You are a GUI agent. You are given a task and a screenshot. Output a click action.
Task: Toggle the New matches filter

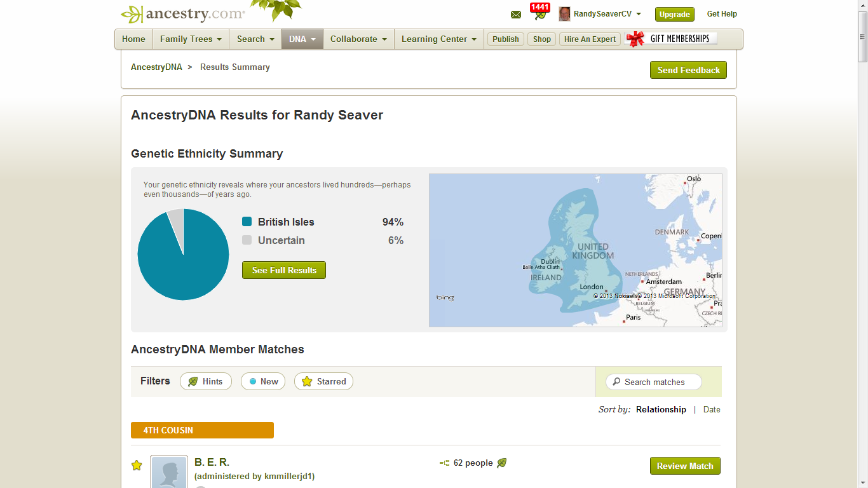(x=263, y=381)
